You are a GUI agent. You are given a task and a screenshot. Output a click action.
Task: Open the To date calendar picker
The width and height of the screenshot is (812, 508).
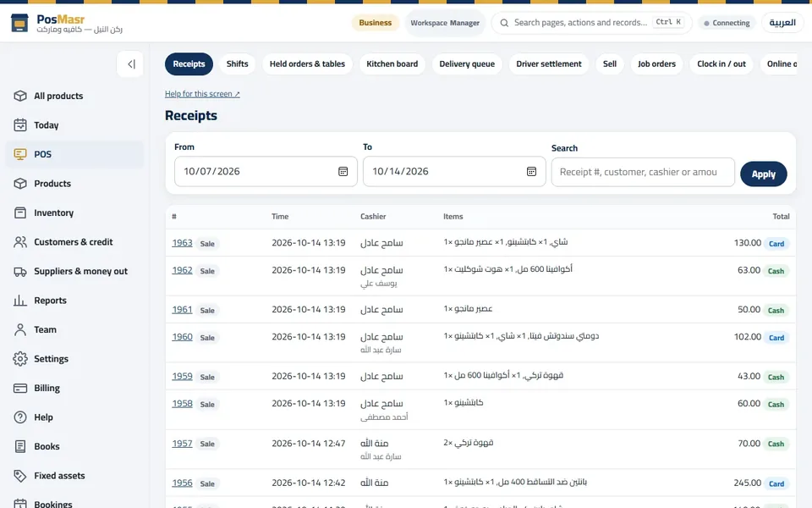pos(531,172)
